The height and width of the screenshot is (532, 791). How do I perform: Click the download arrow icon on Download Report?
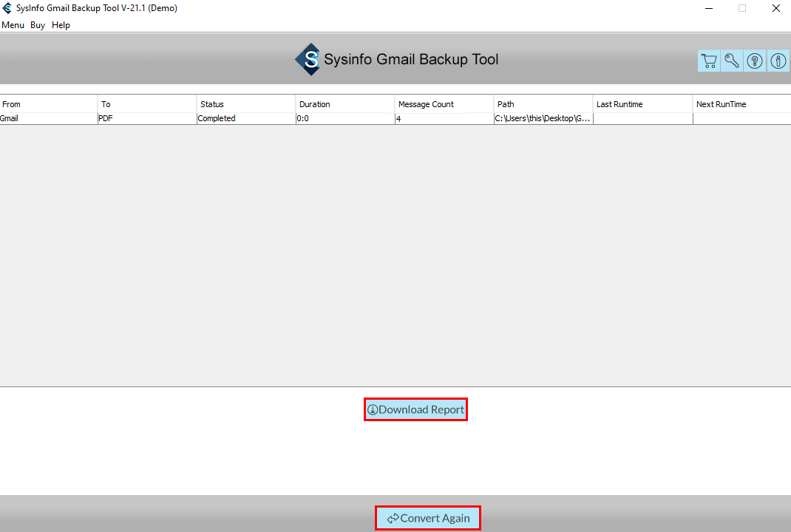(x=374, y=409)
